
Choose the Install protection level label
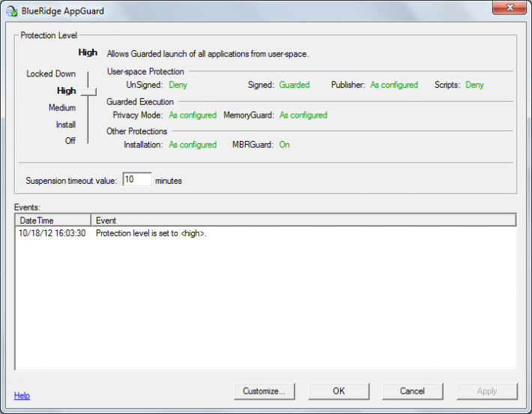pyautogui.click(x=66, y=124)
